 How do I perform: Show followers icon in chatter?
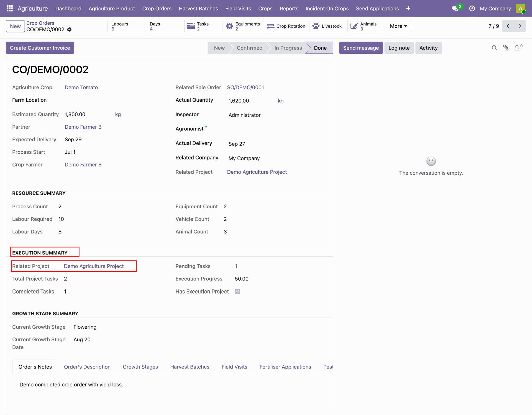click(518, 48)
